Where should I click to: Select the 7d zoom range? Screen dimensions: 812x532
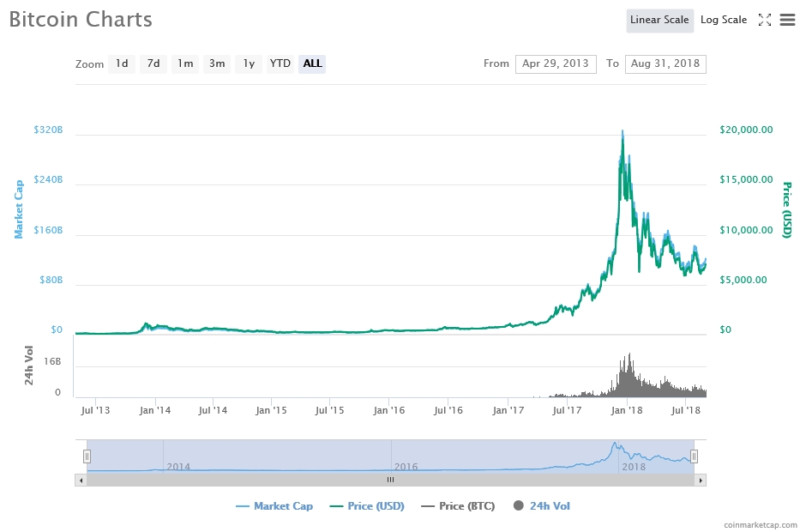tap(153, 63)
